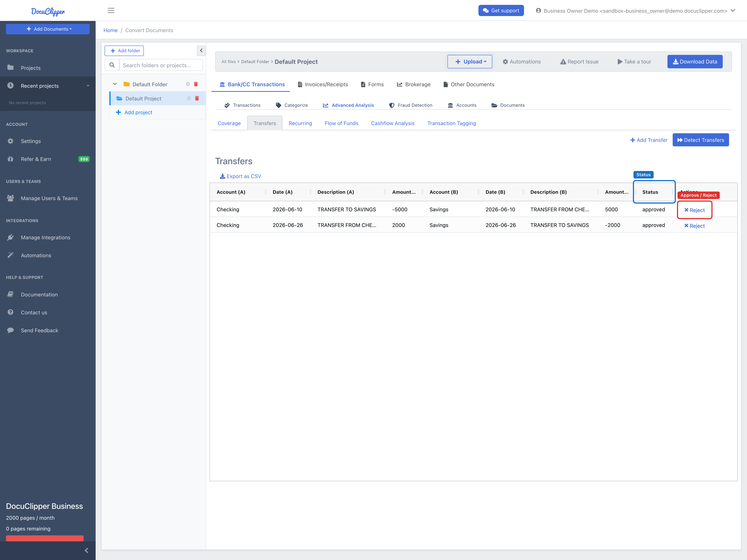Click the Home breadcrumb link

pos(110,30)
